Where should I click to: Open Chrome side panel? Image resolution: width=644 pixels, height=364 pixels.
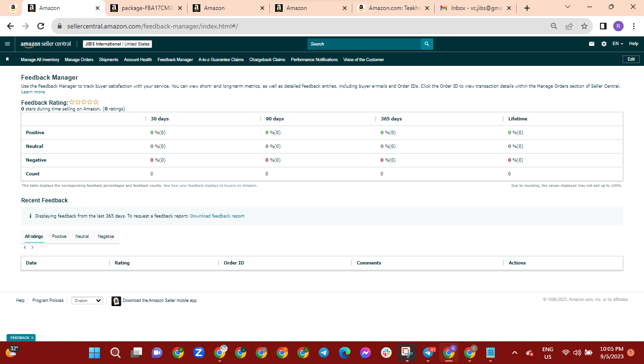click(603, 26)
